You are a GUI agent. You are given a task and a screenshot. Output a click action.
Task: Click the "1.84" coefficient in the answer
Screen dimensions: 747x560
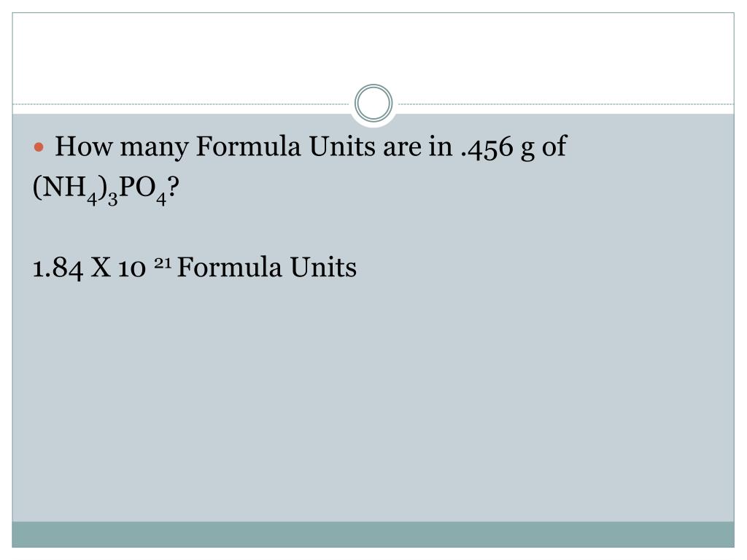coord(58,268)
